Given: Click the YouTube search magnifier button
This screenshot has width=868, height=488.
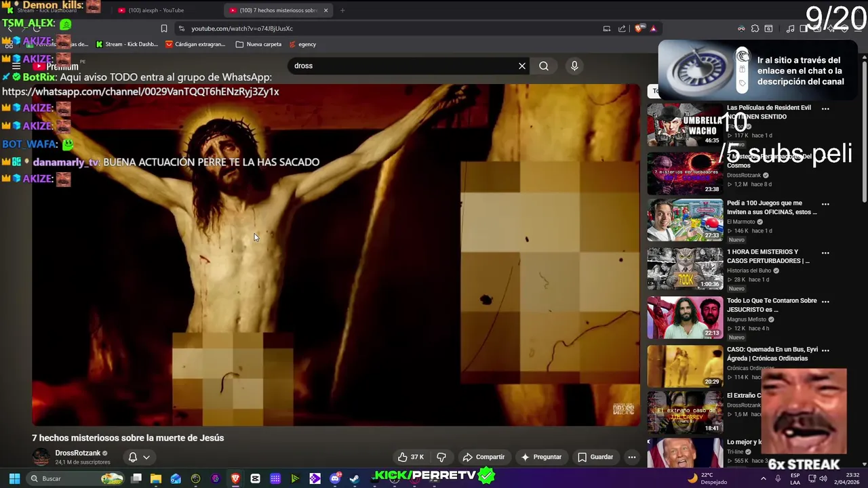Looking at the screenshot, I should tap(544, 66).
